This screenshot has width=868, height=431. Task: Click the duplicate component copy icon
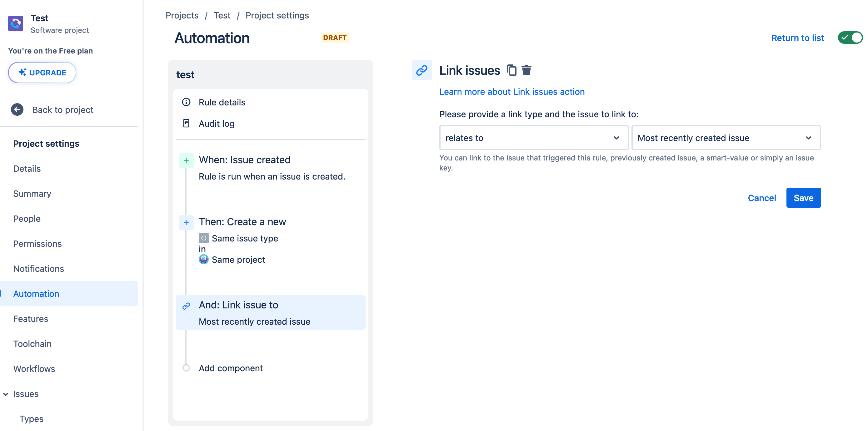tap(511, 70)
